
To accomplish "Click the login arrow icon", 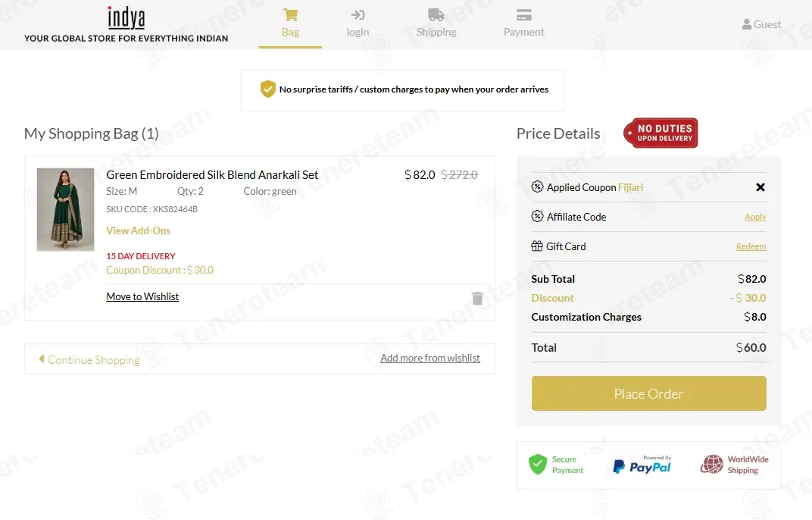I will (x=358, y=14).
